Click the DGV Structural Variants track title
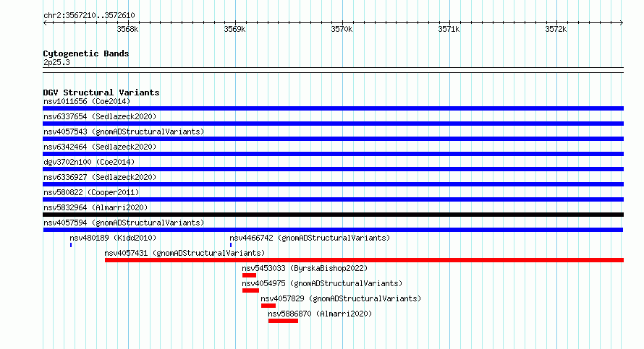Screen dimensions: 644x349 coord(101,92)
